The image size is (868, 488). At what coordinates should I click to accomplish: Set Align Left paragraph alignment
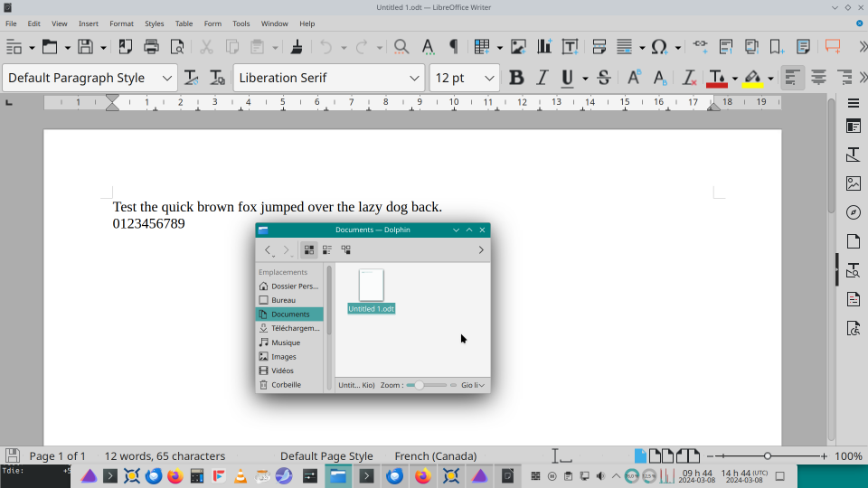(792, 78)
